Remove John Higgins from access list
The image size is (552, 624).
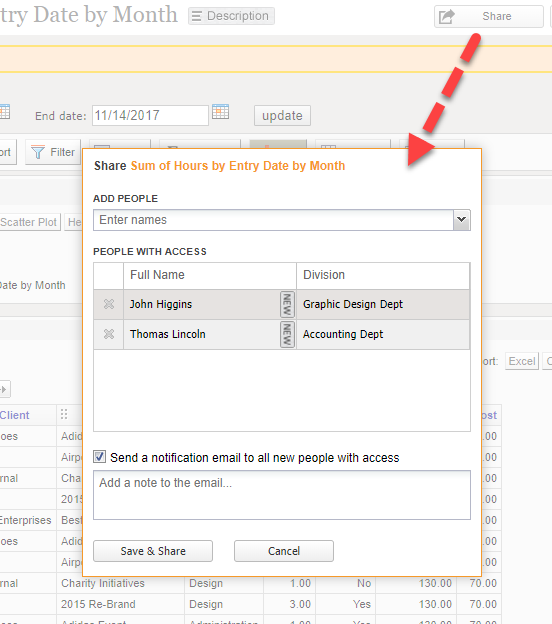tap(109, 304)
